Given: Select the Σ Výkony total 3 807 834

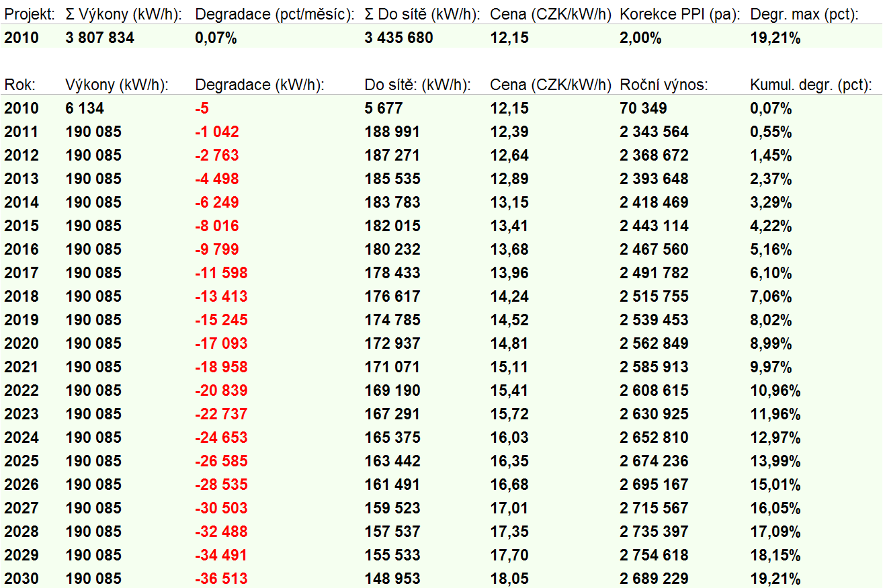Looking at the screenshot, I should tap(100, 38).
